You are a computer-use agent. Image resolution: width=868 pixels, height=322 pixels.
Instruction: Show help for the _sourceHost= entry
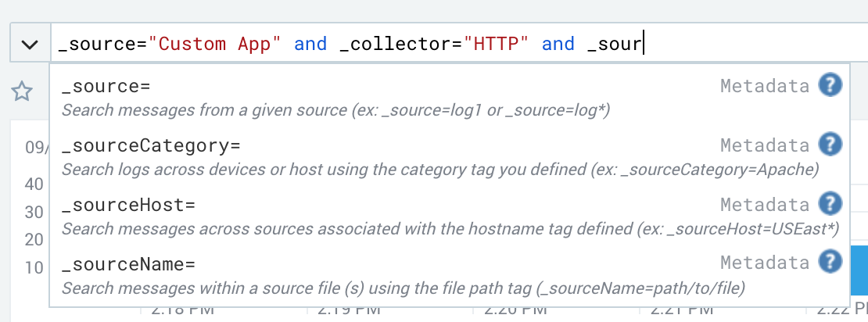click(x=830, y=204)
